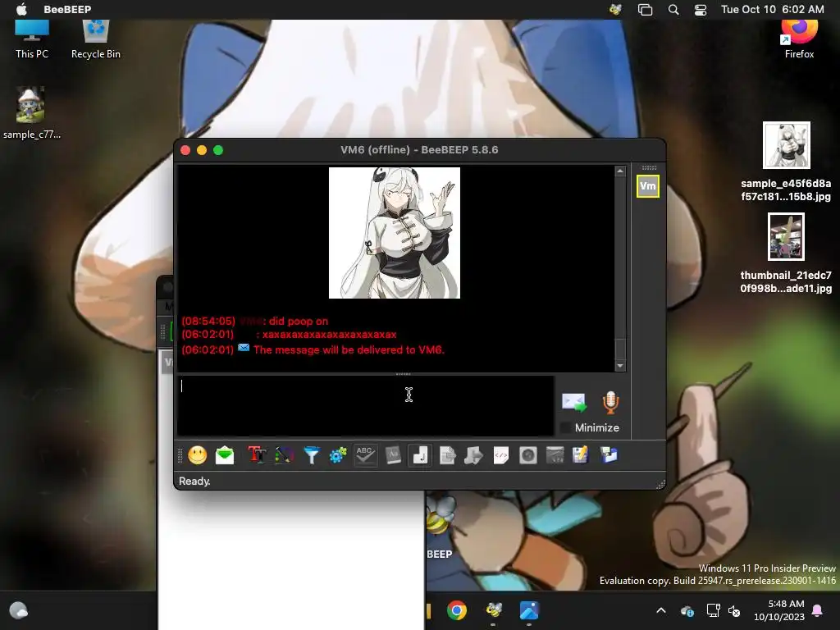Click the Tue Oct 10 6:02 AM clock

click(772, 9)
